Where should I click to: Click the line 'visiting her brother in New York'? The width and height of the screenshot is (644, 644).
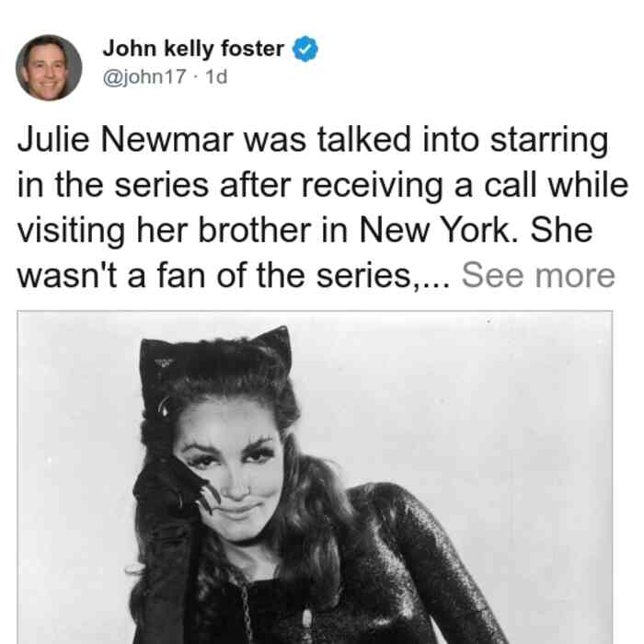pos(305,230)
